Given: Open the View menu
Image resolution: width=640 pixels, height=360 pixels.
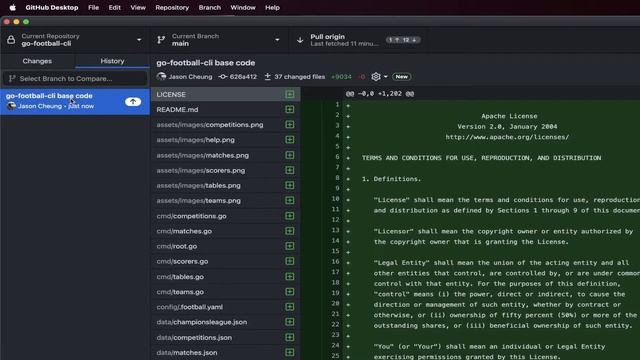Looking at the screenshot, I should point(138,7).
